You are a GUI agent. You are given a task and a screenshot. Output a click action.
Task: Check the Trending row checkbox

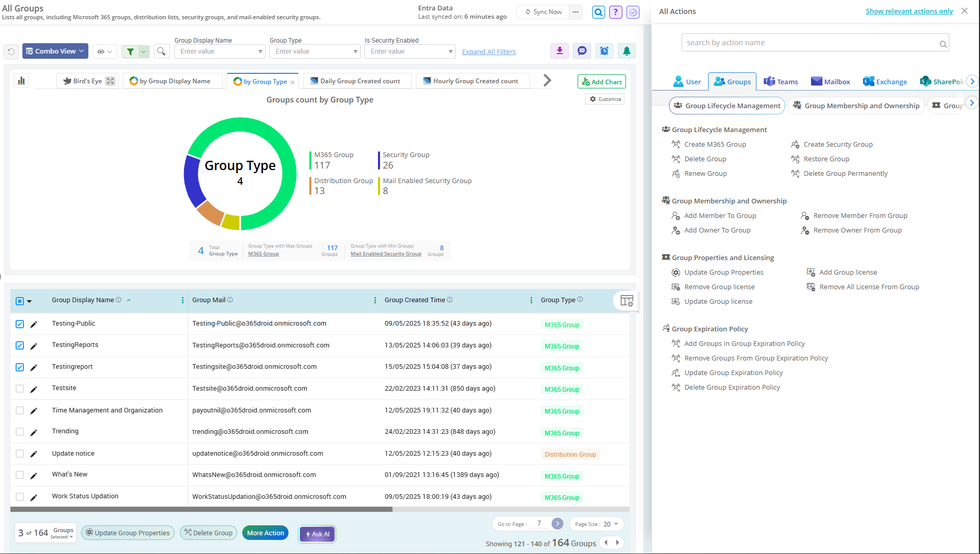[x=20, y=432]
